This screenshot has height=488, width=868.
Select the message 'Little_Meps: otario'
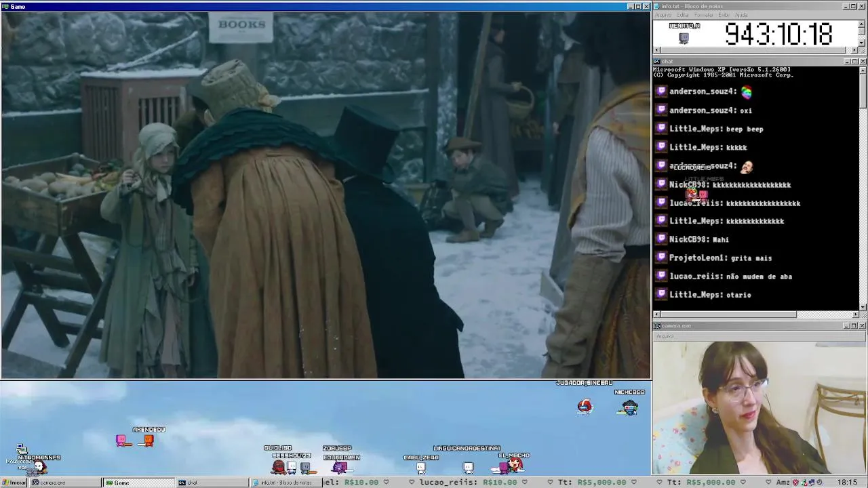[x=710, y=295]
